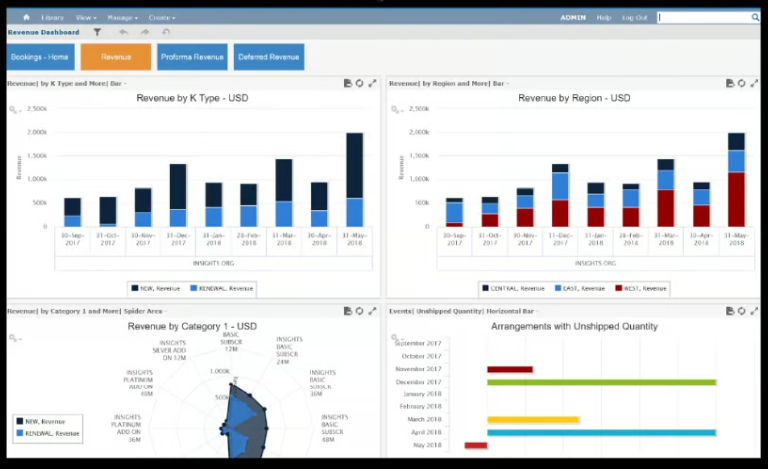Open the Bookings - Home dashboard button
The image size is (768, 469).
click(x=41, y=57)
